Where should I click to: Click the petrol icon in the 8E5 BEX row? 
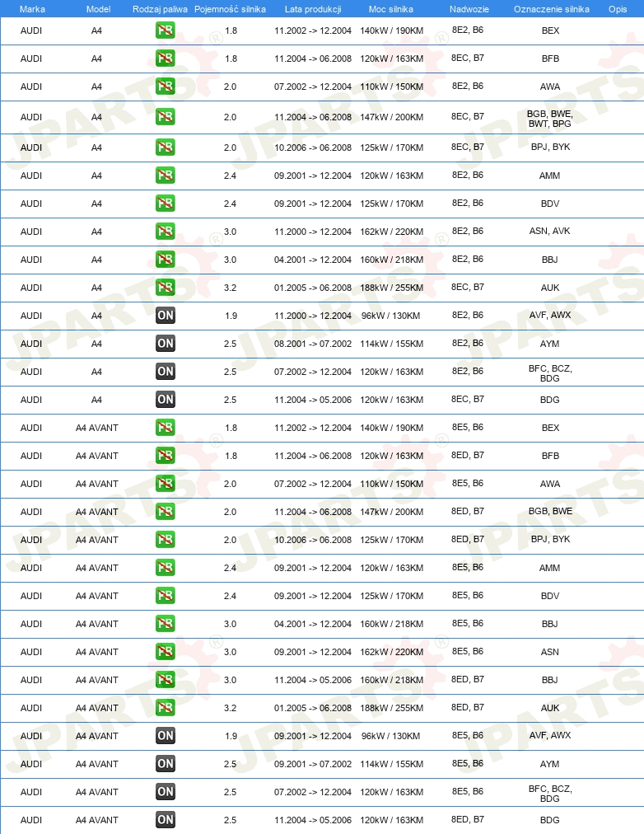[x=166, y=428]
